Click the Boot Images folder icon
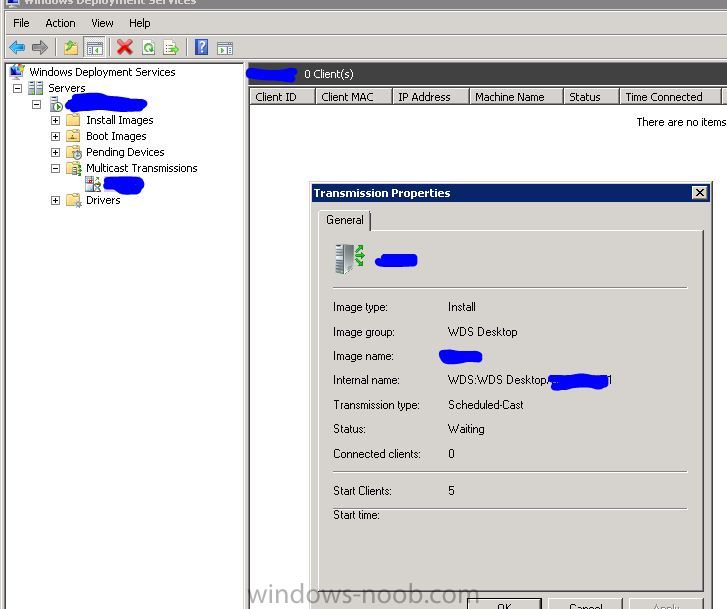 pyautogui.click(x=73, y=136)
